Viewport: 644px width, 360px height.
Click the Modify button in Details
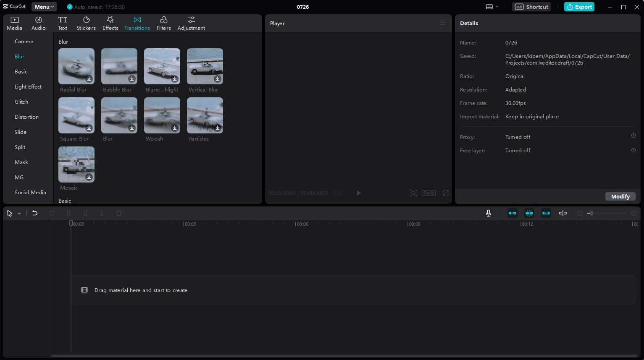(620, 196)
